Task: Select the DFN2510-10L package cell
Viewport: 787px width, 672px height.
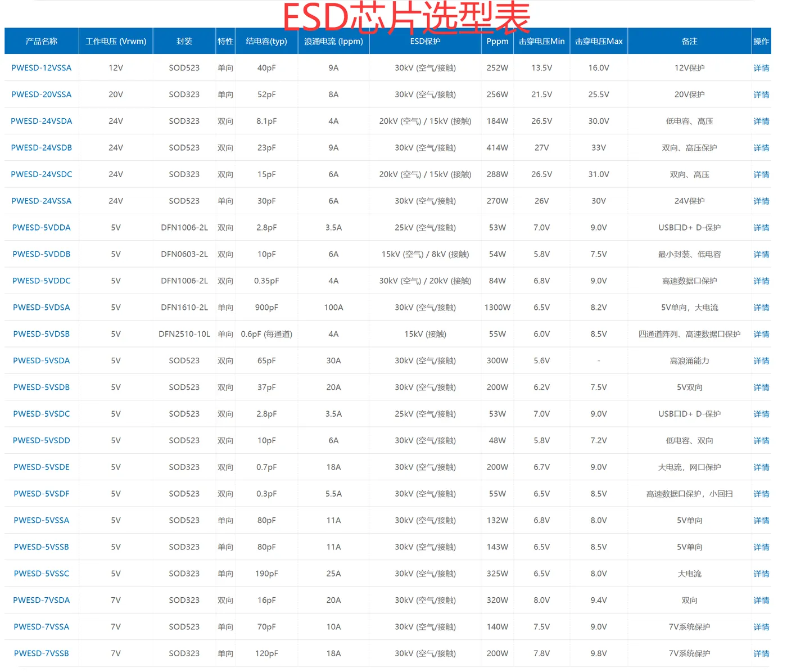Action: pos(184,334)
